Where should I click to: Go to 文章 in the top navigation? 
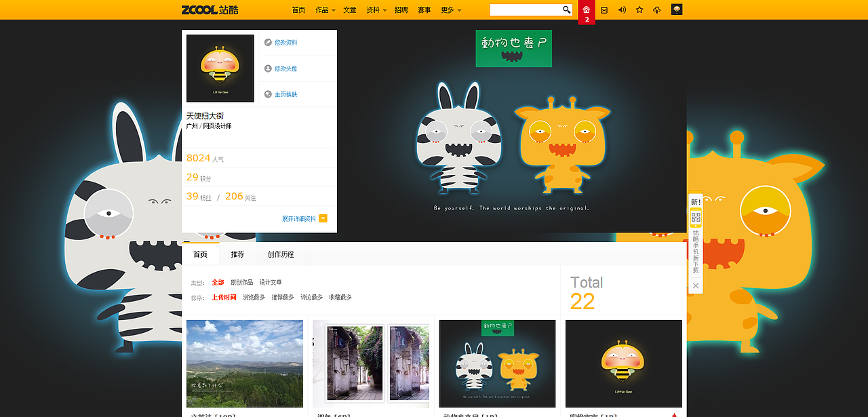click(x=350, y=9)
